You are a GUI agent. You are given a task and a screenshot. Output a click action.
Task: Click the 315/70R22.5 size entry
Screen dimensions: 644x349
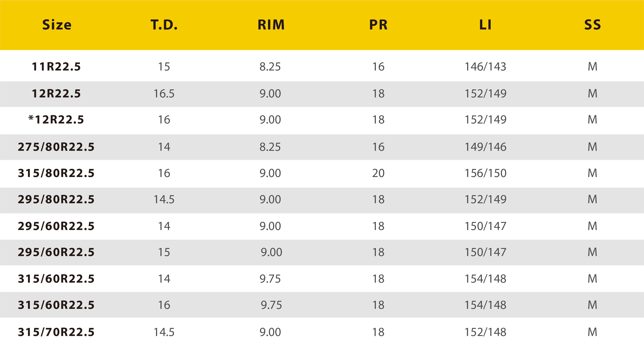56,332
